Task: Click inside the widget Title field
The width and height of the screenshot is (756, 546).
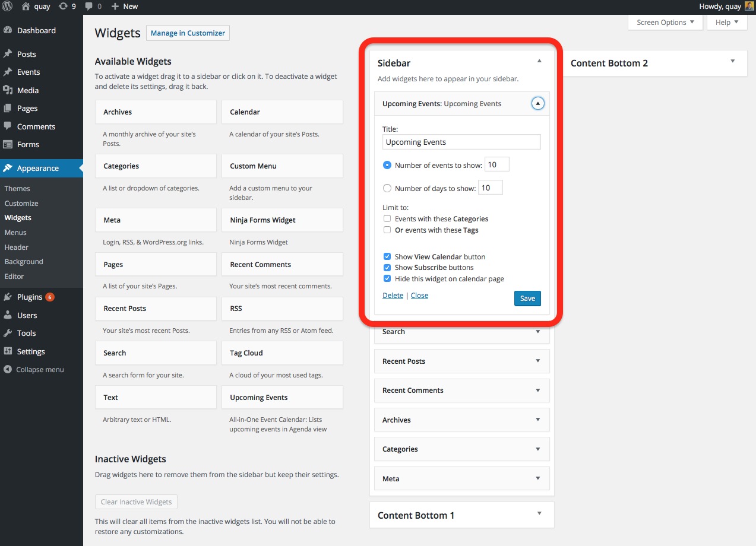Action: coord(461,142)
